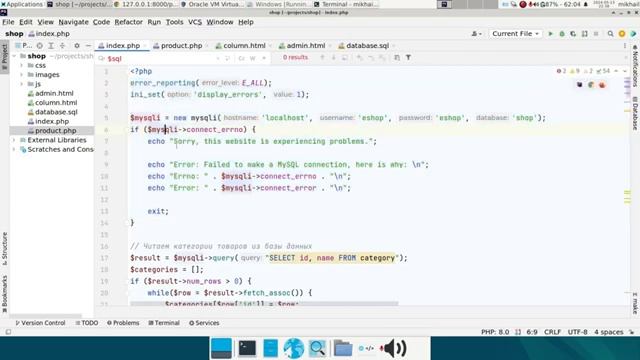Switch to database.sql tab
The height and width of the screenshot is (360, 640).
click(367, 46)
